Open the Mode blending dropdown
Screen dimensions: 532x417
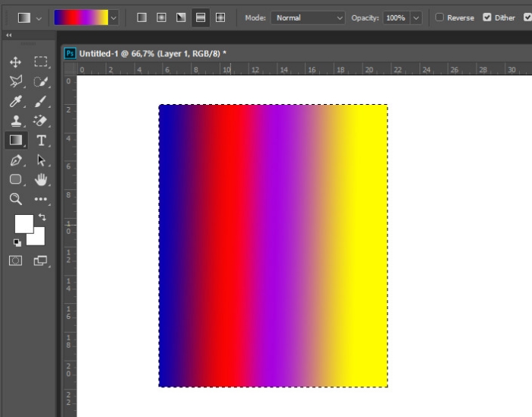point(308,17)
